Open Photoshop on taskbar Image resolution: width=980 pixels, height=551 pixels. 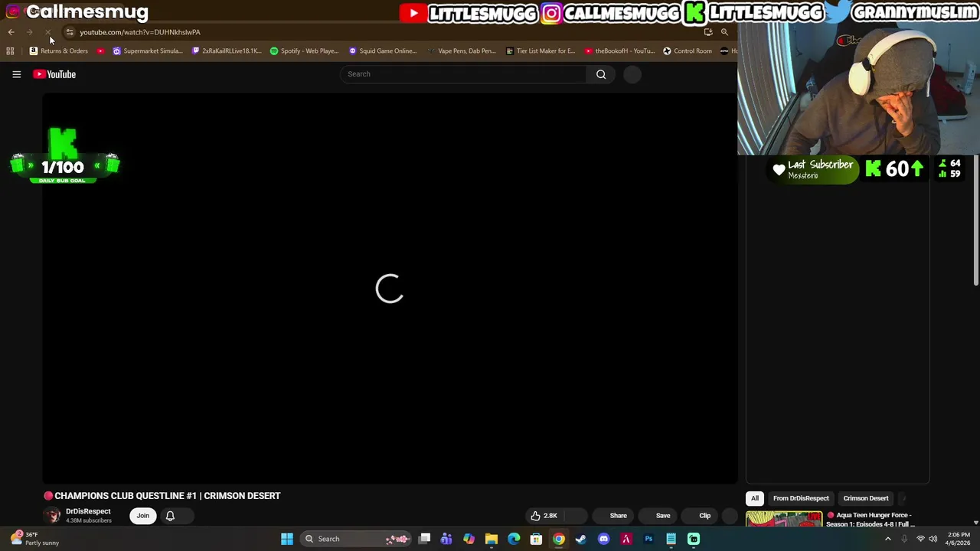[648, 539]
